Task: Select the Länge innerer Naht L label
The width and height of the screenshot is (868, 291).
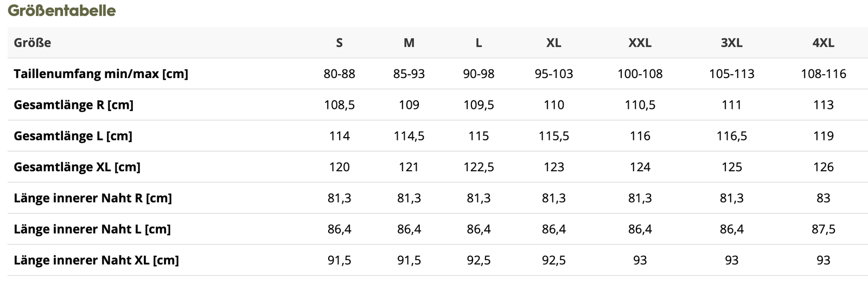Action: pyautogui.click(x=92, y=229)
